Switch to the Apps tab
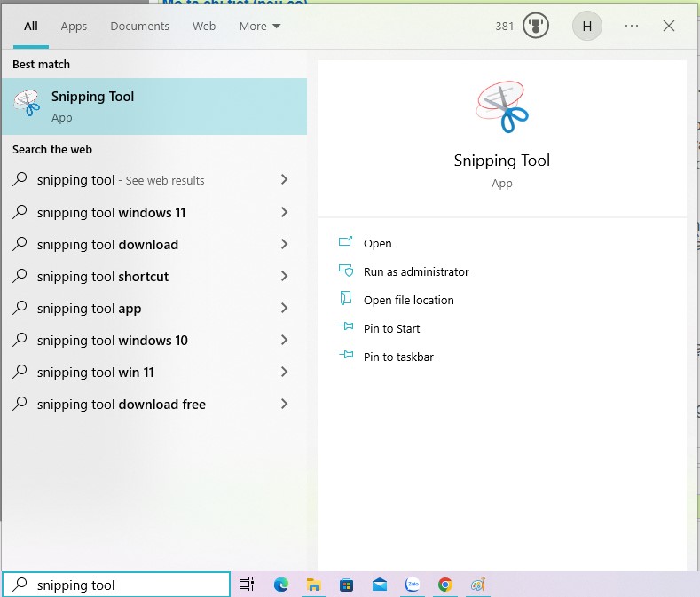 pyautogui.click(x=74, y=26)
